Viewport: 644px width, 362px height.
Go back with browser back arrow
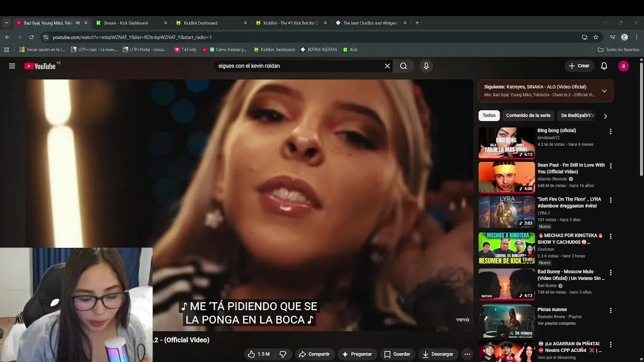click(x=7, y=37)
